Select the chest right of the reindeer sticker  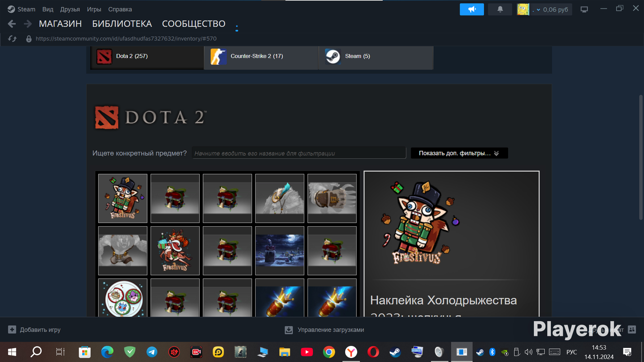coord(227,251)
